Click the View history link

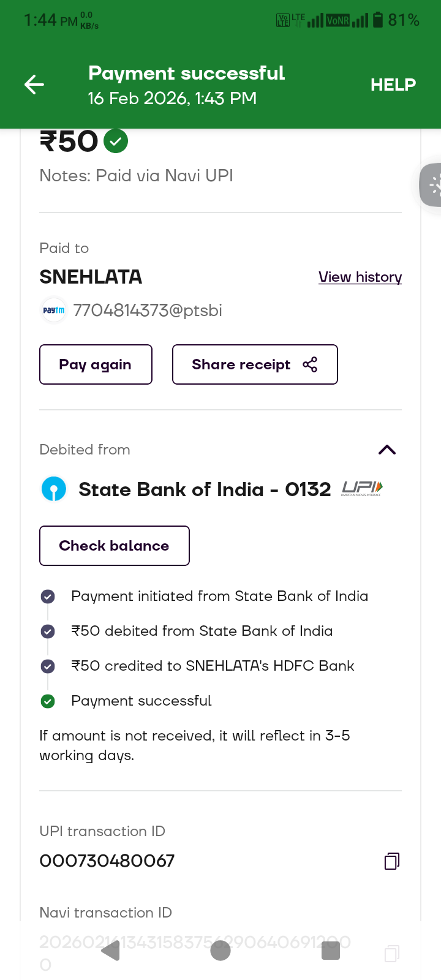click(360, 277)
